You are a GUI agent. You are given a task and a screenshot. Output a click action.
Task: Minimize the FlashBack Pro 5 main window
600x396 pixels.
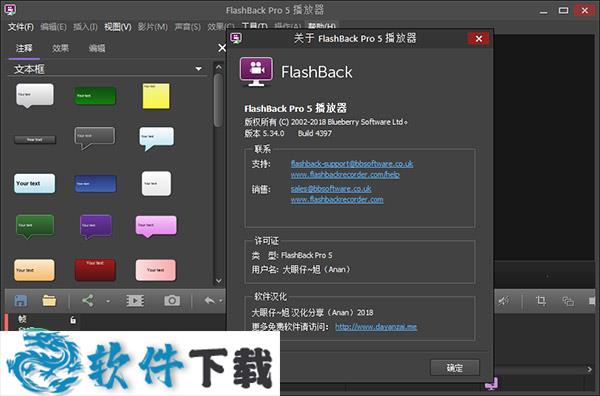pyautogui.click(x=543, y=11)
